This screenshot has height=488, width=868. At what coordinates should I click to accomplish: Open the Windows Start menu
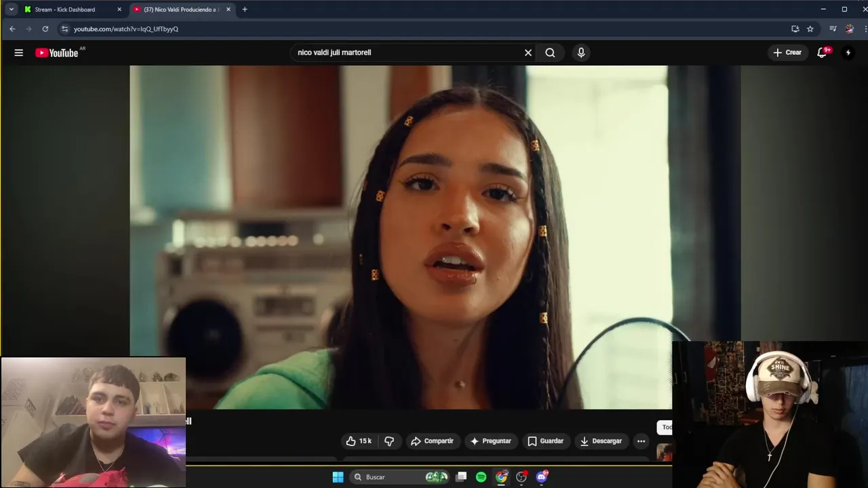[x=338, y=477]
